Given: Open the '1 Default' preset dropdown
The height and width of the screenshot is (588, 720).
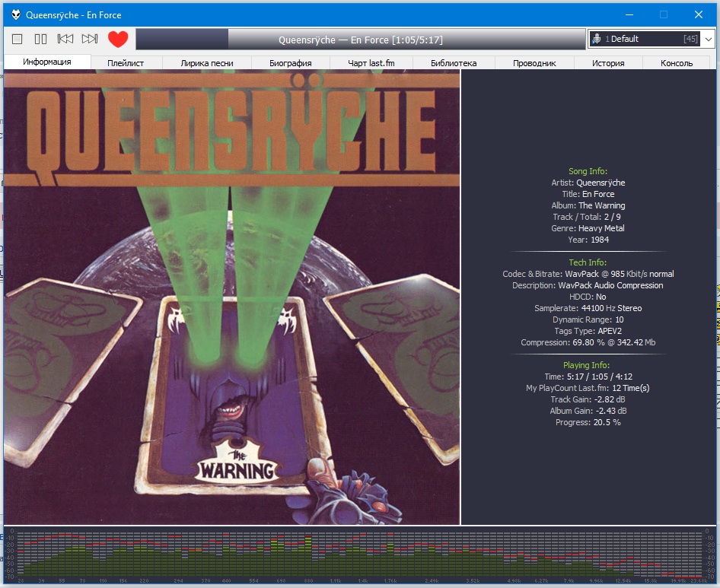Looking at the screenshot, I should click(643, 39).
